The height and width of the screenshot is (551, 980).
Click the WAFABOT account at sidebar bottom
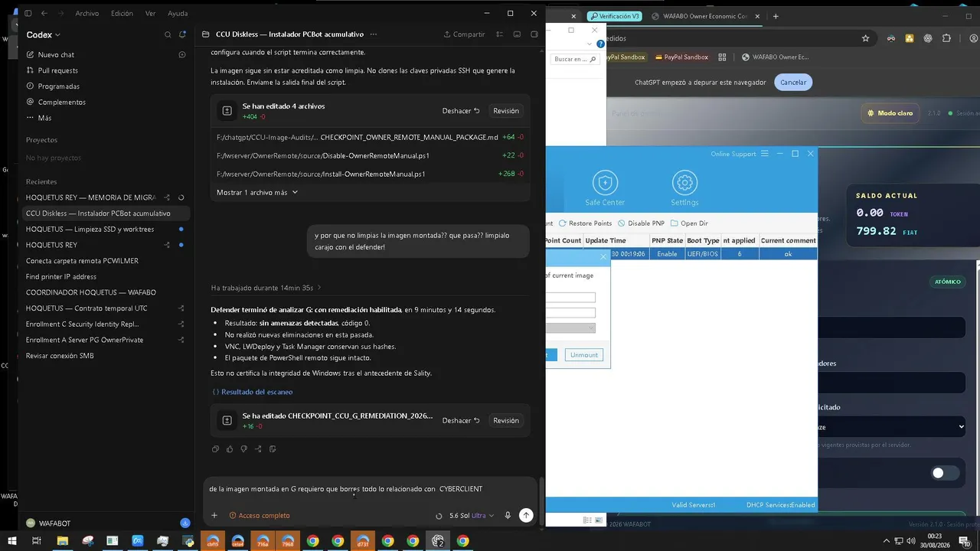(48, 523)
